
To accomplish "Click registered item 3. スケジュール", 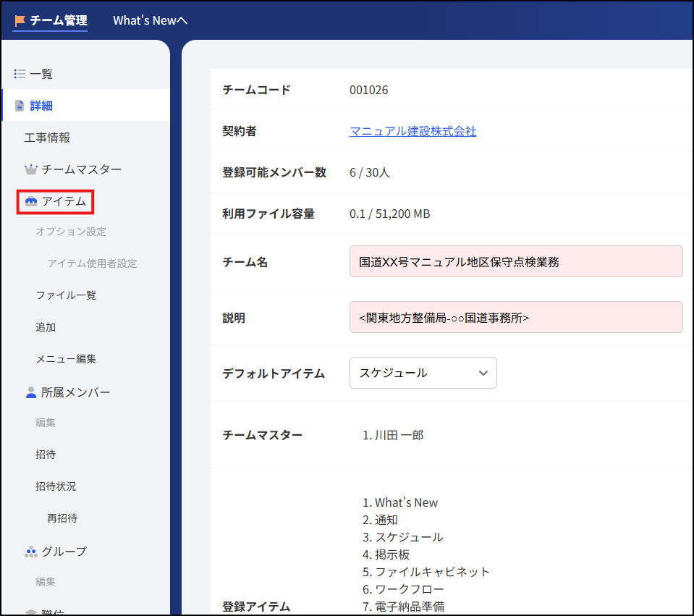I will pos(403,537).
